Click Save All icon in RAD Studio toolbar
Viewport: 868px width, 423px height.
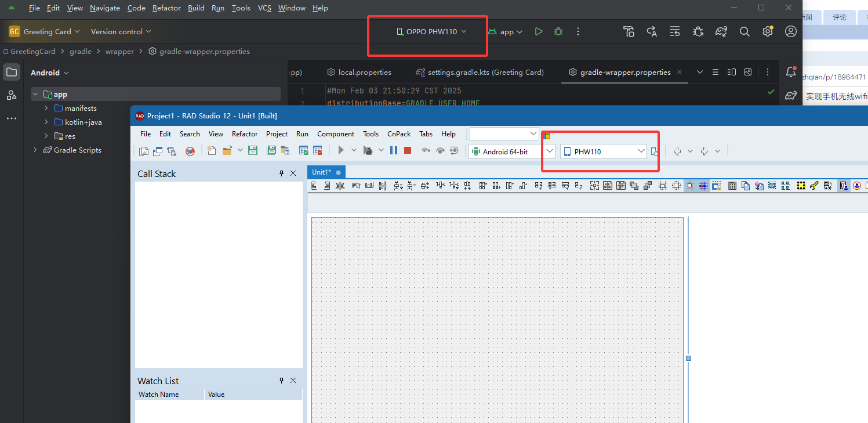pos(271,151)
